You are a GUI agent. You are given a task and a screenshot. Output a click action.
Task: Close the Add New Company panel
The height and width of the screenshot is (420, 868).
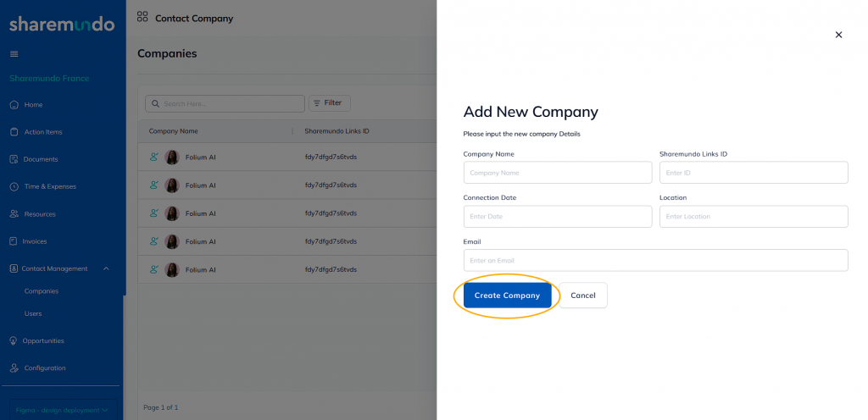838,35
